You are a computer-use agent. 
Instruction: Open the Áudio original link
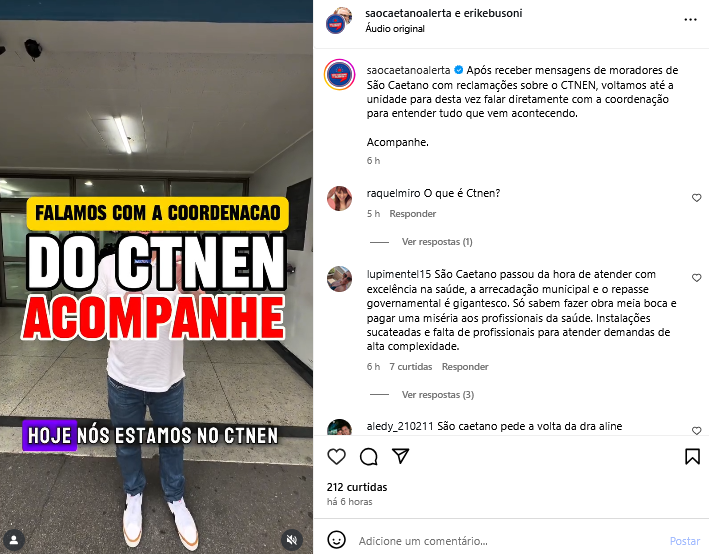(395, 28)
